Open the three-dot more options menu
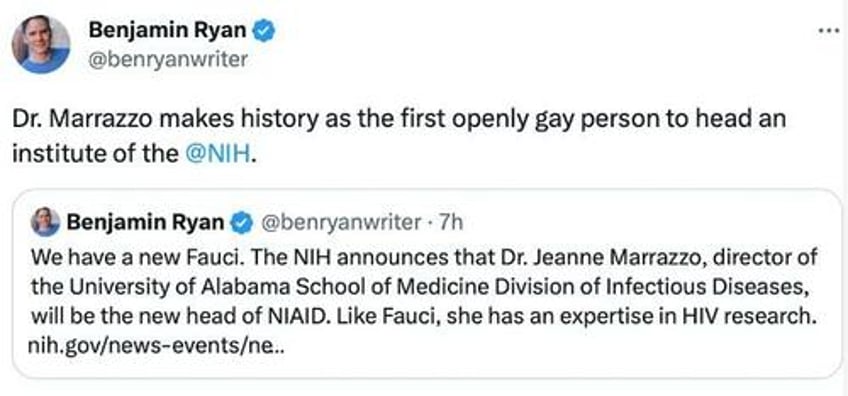The image size is (848, 396). (x=830, y=31)
